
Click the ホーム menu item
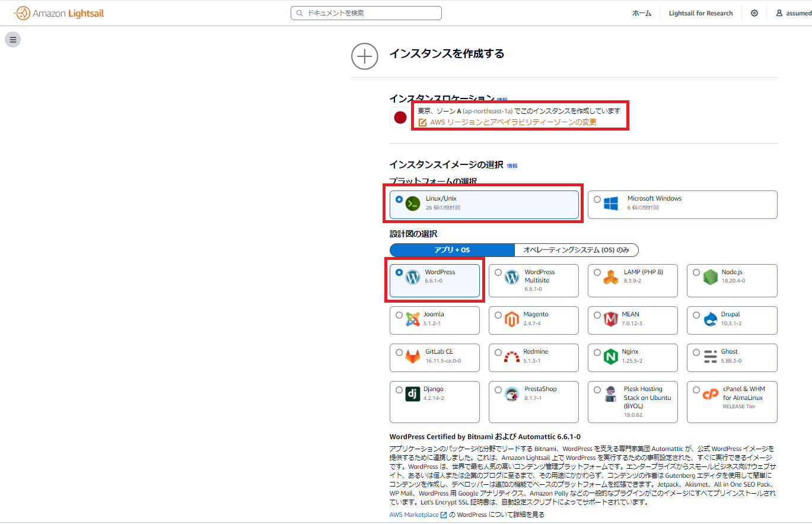(641, 12)
